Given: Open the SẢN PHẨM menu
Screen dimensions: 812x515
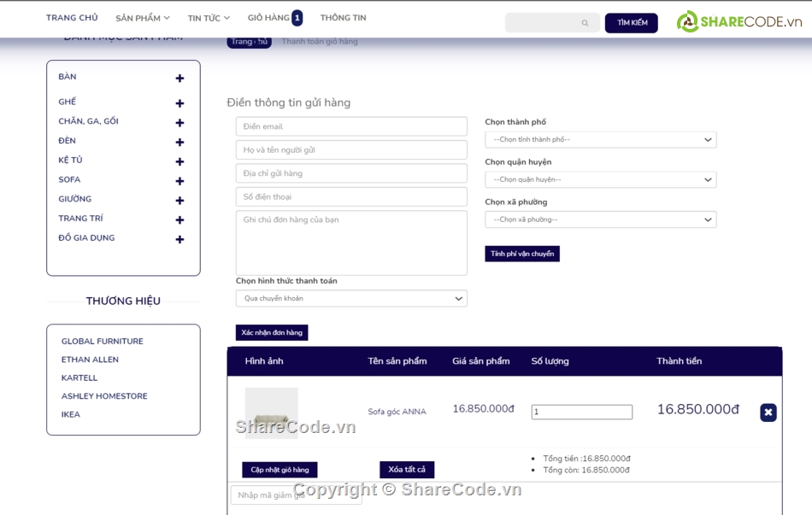Looking at the screenshot, I should pyautogui.click(x=143, y=16).
